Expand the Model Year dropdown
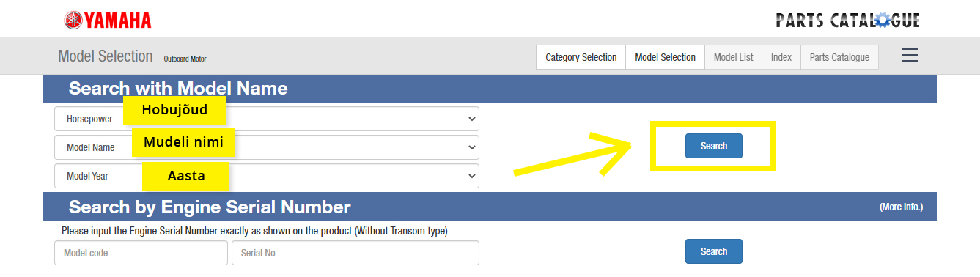 point(267,176)
